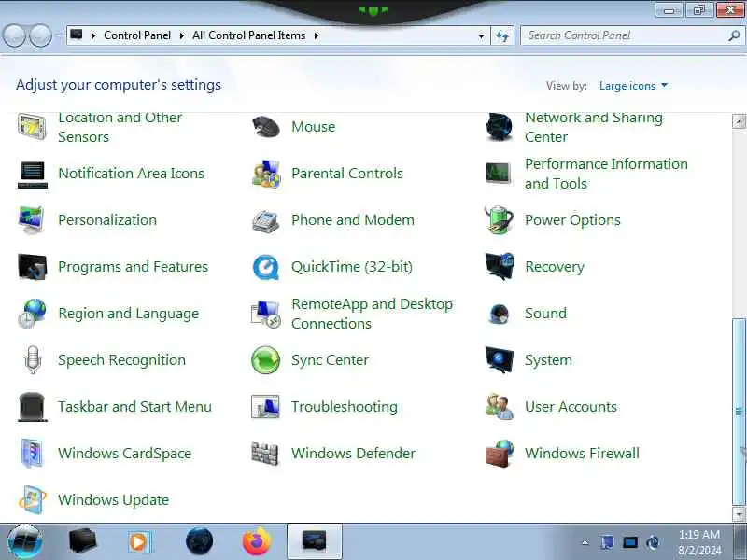The height and width of the screenshot is (560, 747).
Task: Click the Search Control Panel field
Action: click(632, 35)
